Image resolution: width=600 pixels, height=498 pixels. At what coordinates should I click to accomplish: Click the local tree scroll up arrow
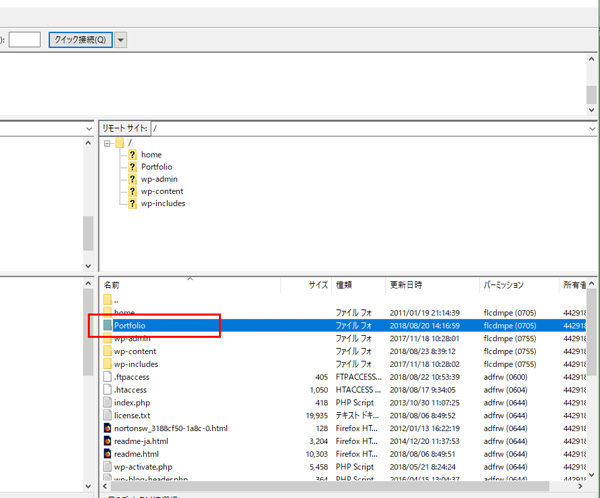point(88,143)
